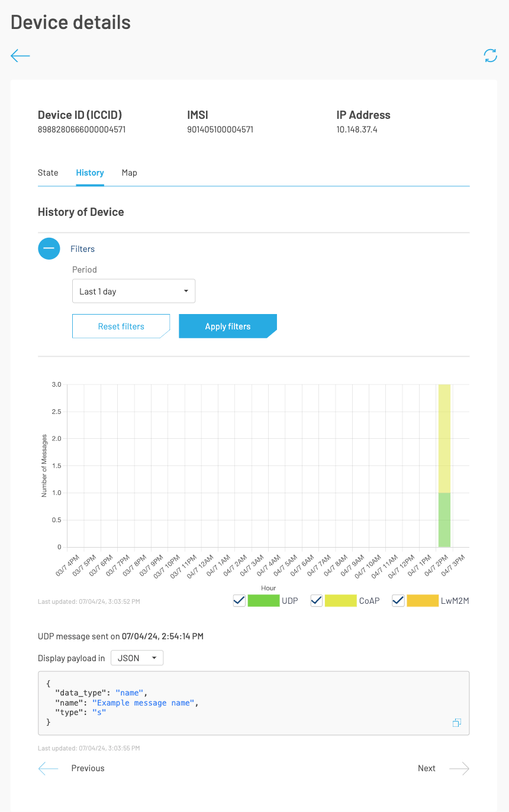Select the History tab

[x=90, y=173]
